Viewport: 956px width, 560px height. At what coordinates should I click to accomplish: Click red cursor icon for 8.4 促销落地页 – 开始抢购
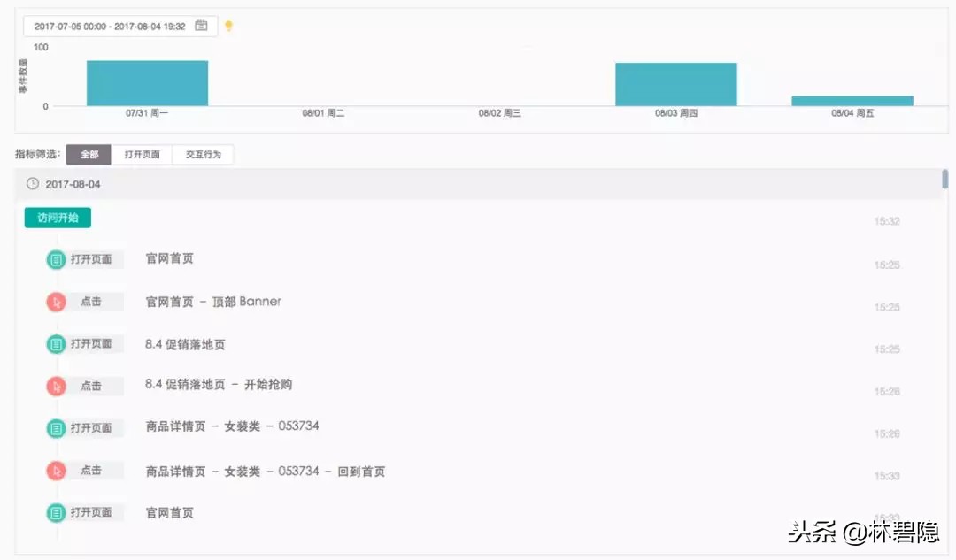click(x=56, y=387)
